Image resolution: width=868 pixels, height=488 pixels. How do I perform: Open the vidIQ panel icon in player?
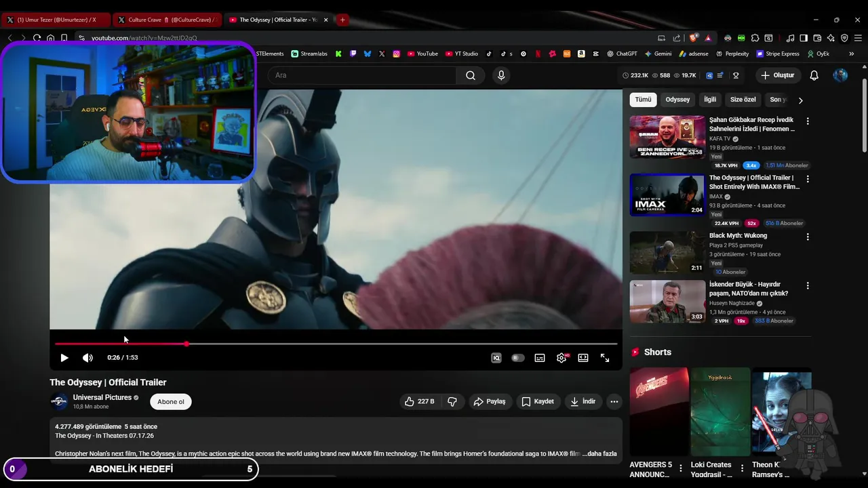[496, 358]
